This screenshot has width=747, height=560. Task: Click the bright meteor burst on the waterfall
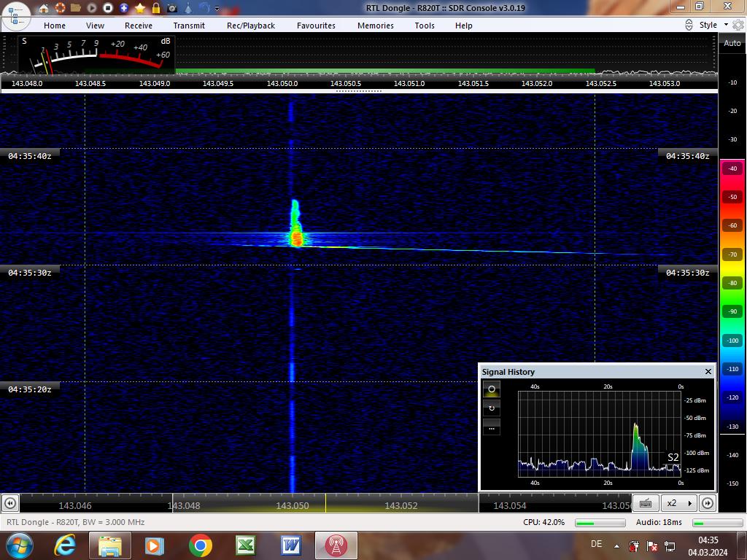[x=296, y=237]
